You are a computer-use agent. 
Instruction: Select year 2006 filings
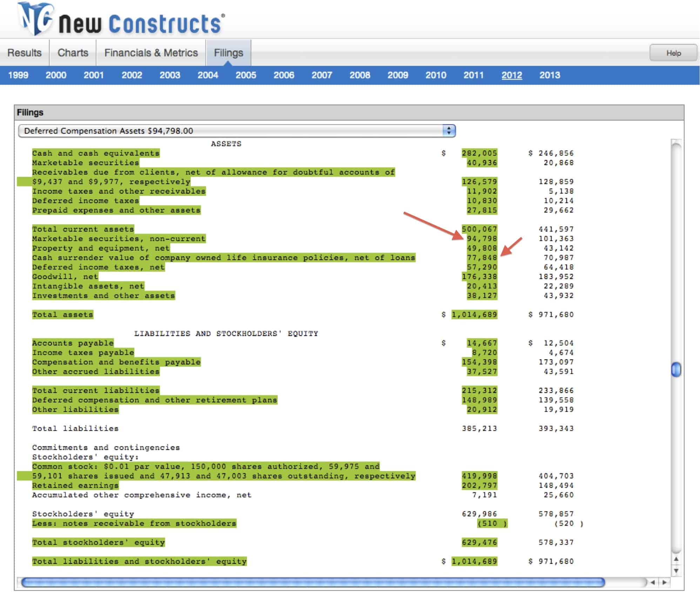click(284, 75)
